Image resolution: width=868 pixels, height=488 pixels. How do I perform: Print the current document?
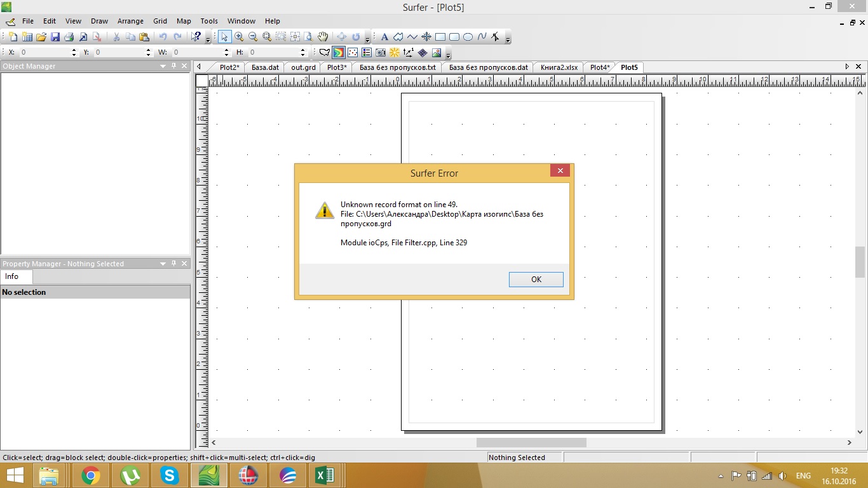pos(69,37)
